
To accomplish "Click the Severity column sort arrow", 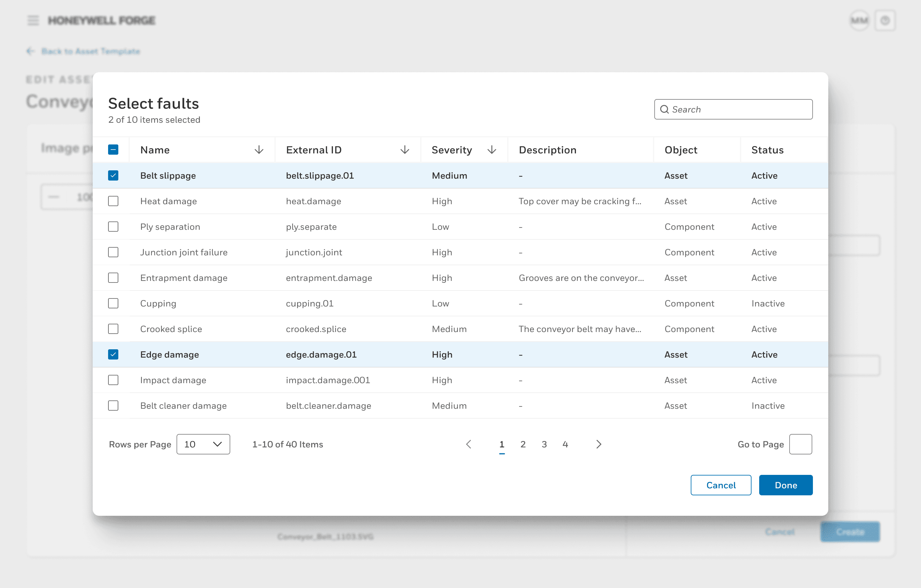I will (x=492, y=150).
